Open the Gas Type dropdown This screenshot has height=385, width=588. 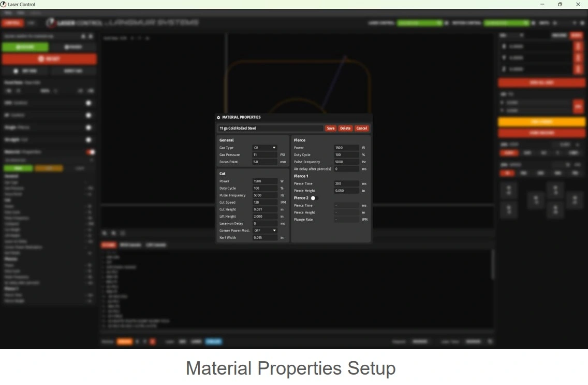coord(264,148)
